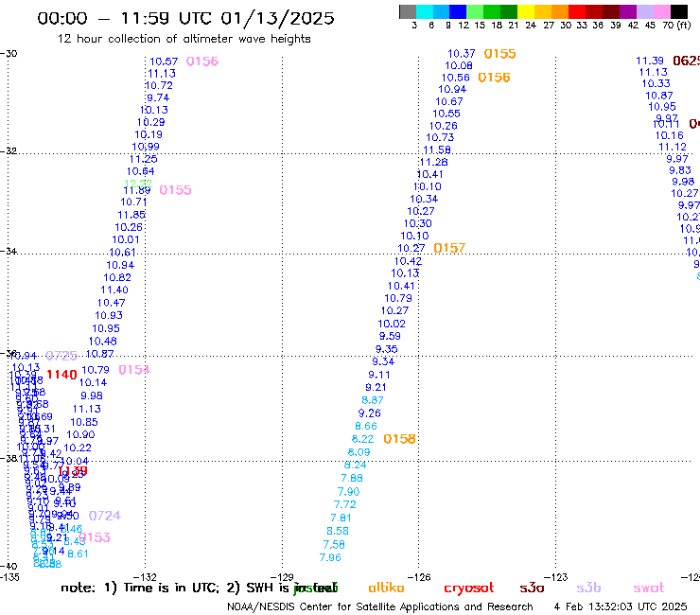Click the gray 3 ft legend color box
The width and height of the screenshot is (700, 615).
408,11
